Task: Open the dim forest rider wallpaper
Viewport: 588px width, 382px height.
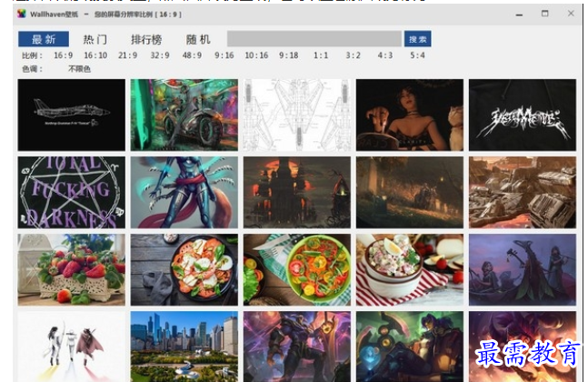Action: tap(410, 192)
